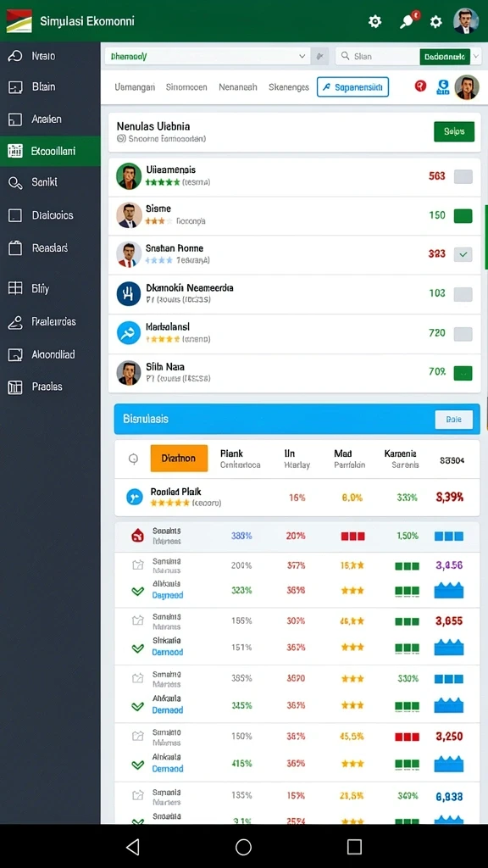
Task: Tick the checkbox in the Uiieamenais row
Action: (x=463, y=176)
